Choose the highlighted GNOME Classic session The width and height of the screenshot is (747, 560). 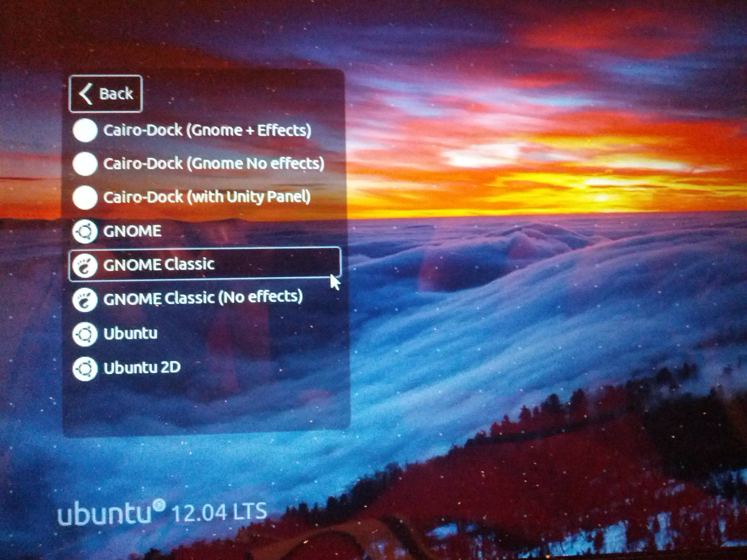click(205, 264)
